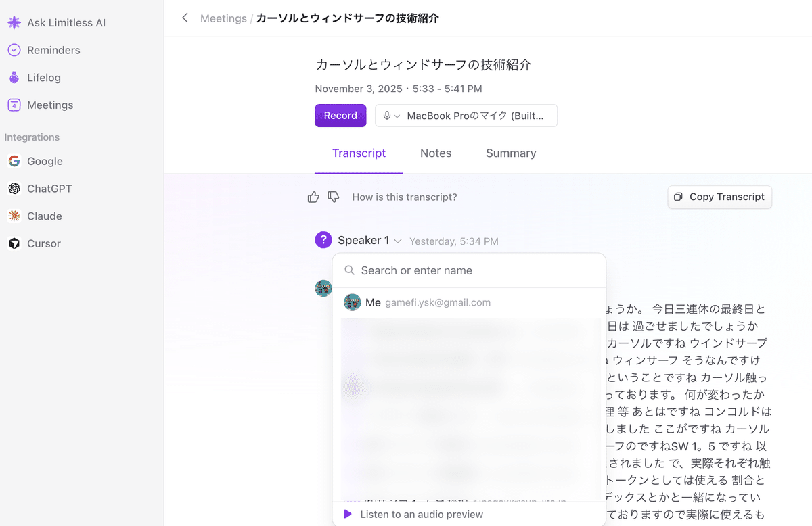Screen dimensions: 812x526
Task: Go back using the left chevron
Action: coord(185,18)
